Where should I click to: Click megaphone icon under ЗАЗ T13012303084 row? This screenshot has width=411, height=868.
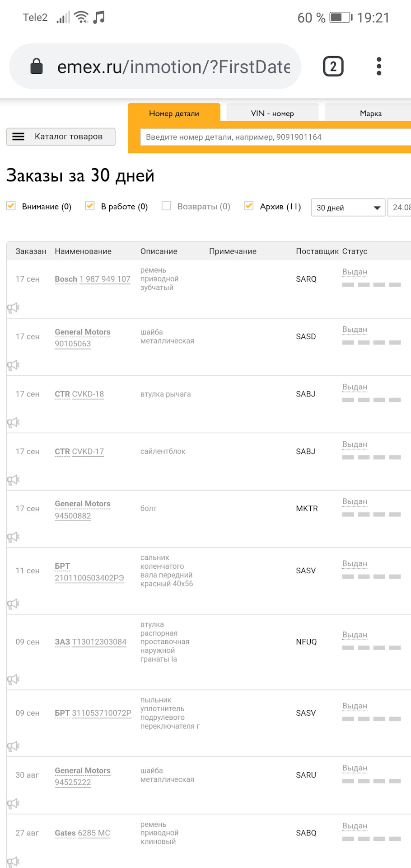click(x=13, y=679)
